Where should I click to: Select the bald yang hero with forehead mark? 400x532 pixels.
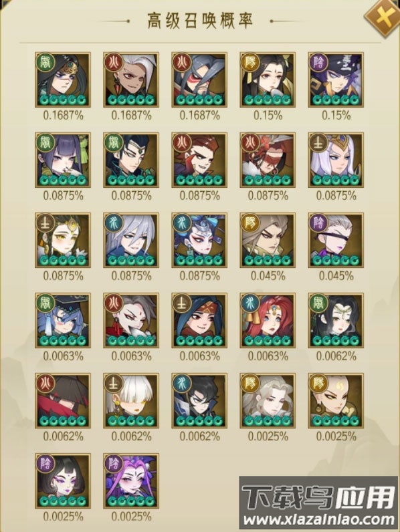coord(336,401)
